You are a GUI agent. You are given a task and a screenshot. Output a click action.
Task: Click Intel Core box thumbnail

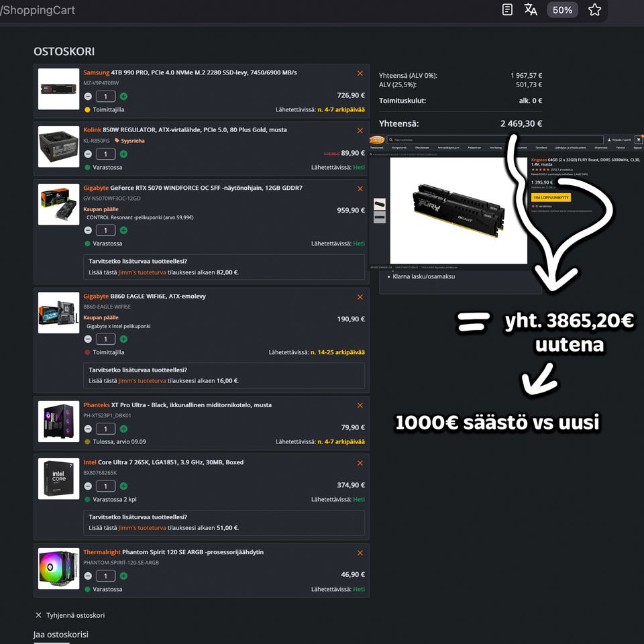click(x=58, y=479)
